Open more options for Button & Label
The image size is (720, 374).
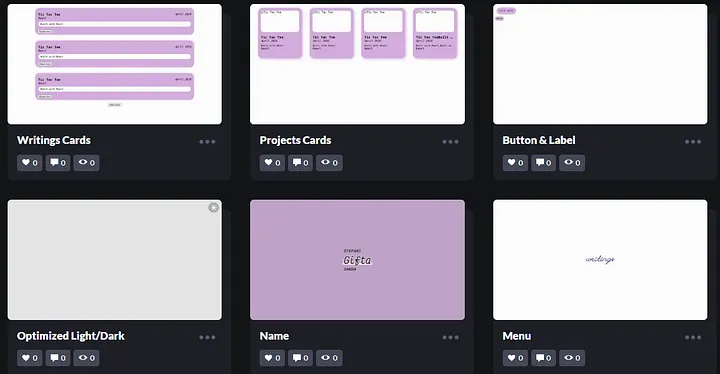[x=693, y=142]
